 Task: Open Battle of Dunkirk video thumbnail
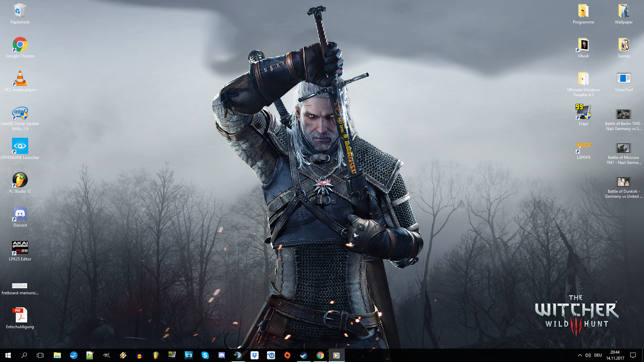[x=623, y=182]
